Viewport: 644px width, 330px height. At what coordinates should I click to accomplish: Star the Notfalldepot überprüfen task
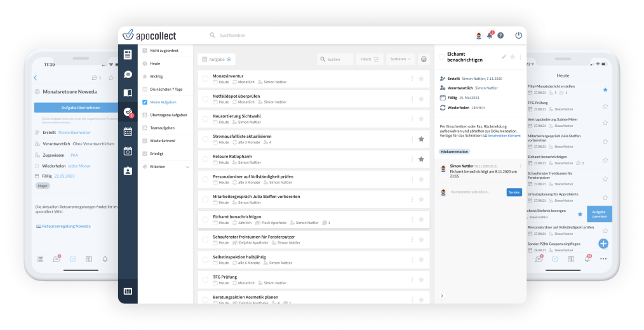[x=420, y=98]
